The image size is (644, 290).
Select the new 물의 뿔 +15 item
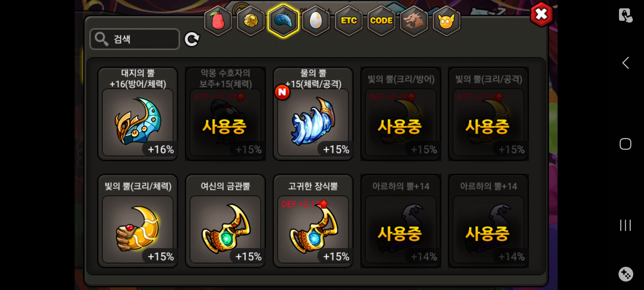click(x=313, y=114)
